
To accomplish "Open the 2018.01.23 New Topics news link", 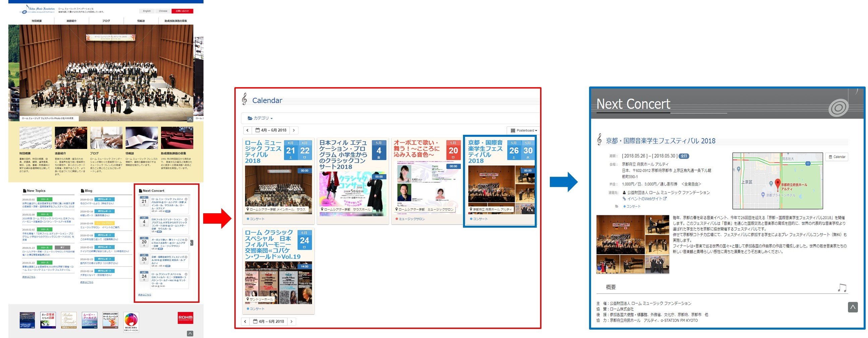I will tap(48, 253).
